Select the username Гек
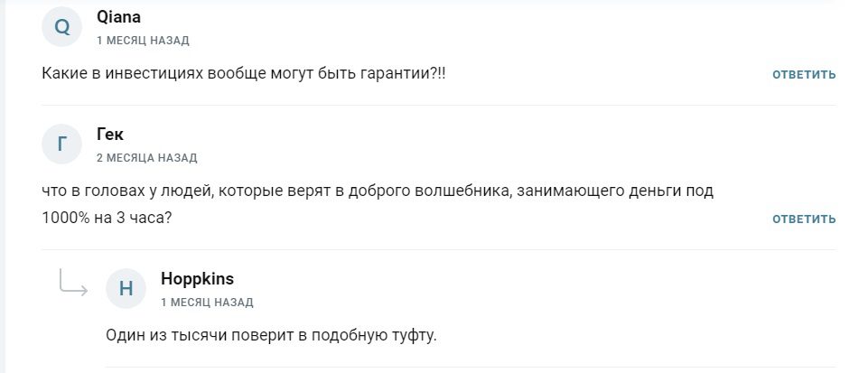 coord(110,135)
